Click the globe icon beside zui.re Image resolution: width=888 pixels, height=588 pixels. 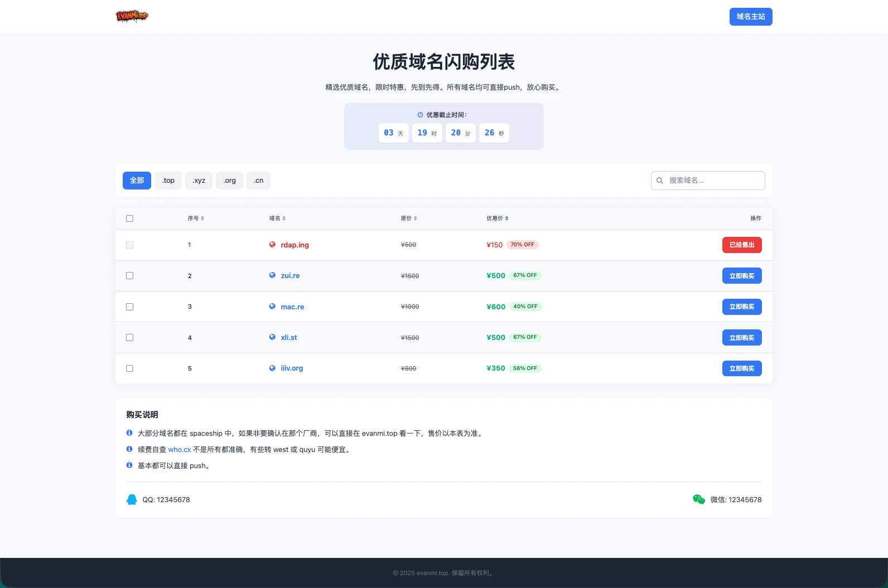(x=272, y=275)
